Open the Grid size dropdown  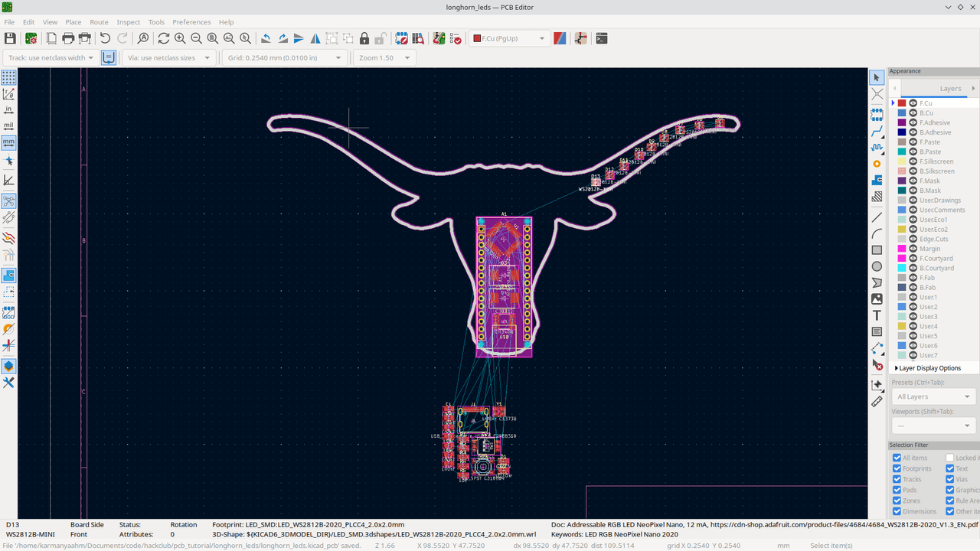coord(284,57)
